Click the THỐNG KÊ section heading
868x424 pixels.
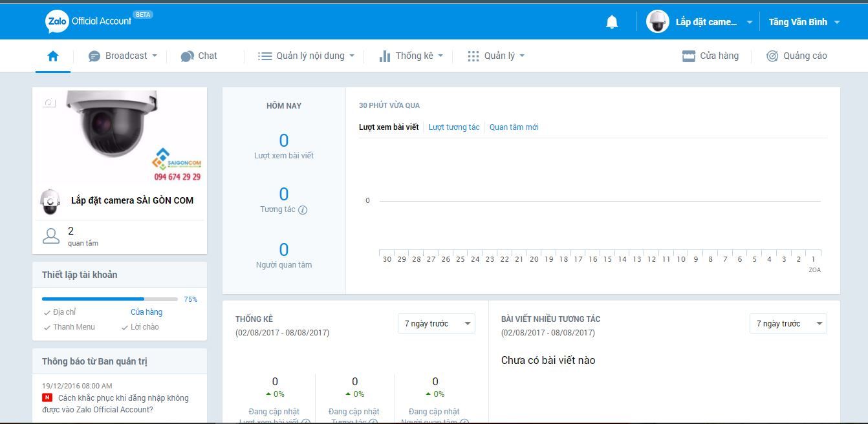click(x=254, y=319)
